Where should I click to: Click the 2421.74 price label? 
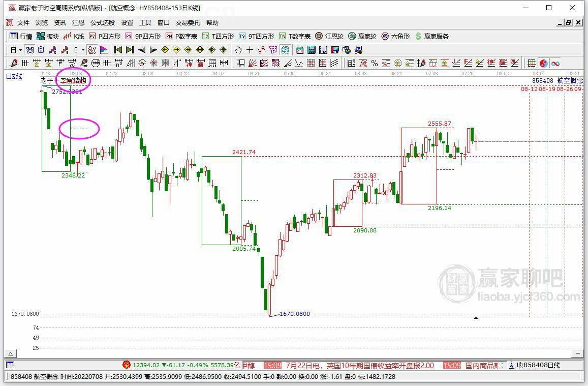click(x=244, y=152)
